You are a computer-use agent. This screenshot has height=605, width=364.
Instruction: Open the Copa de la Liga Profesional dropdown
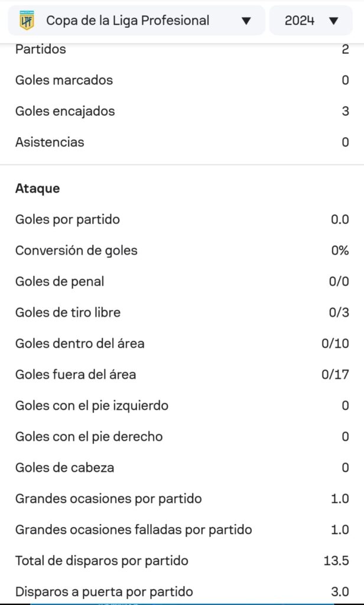pos(136,21)
